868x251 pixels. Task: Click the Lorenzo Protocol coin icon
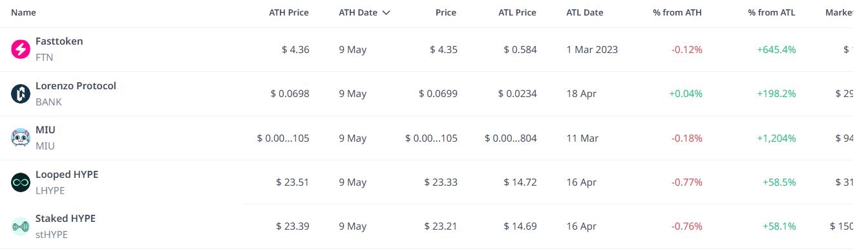(21, 94)
